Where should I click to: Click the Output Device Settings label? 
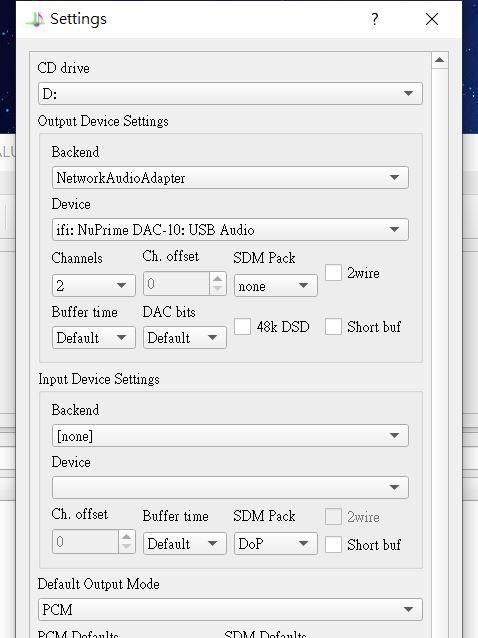(x=103, y=121)
